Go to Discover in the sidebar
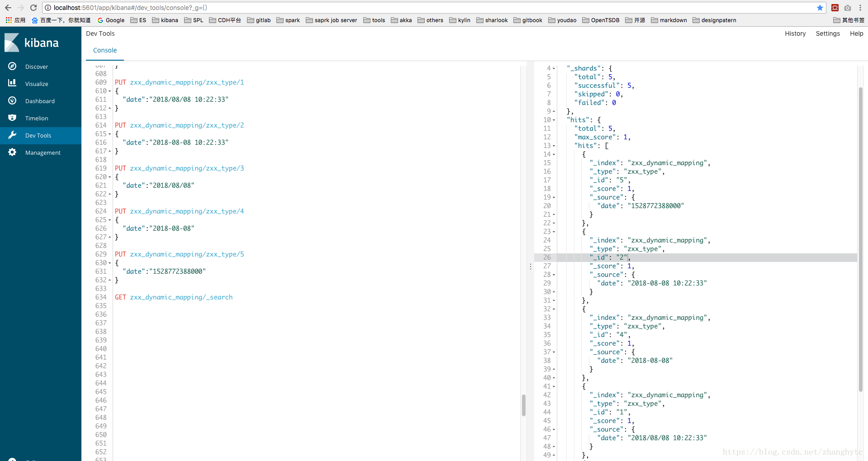Screen dimensions: 868x461 [x=37, y=67]
